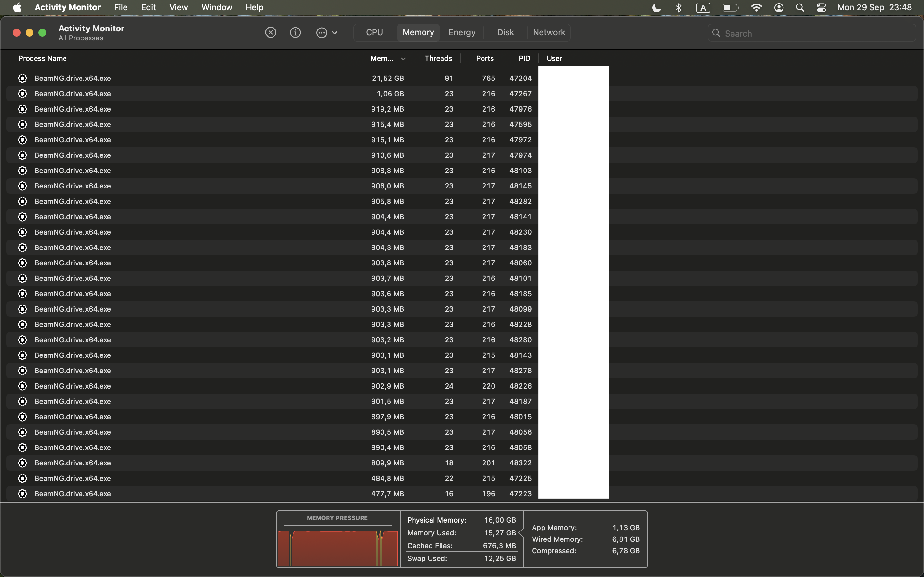Click the Inspect process info icon
924x577 pixels.
(295, 32)
